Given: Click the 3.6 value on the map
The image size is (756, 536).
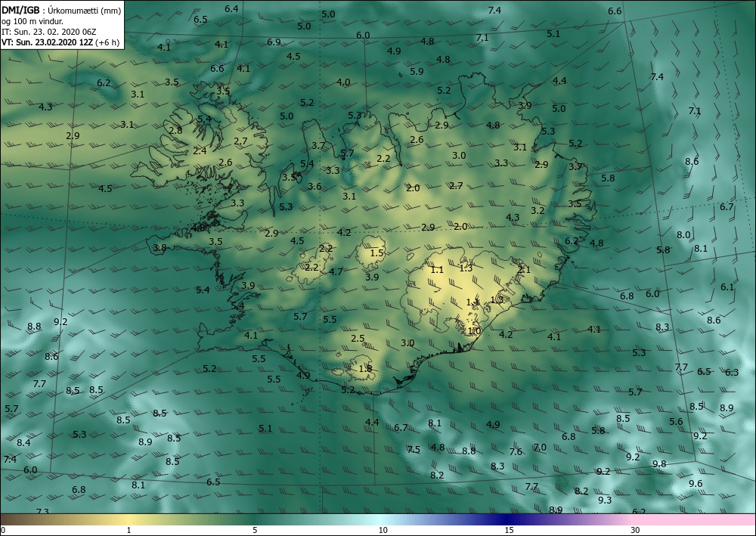Looking at the screenshot, I should (314, 187).
